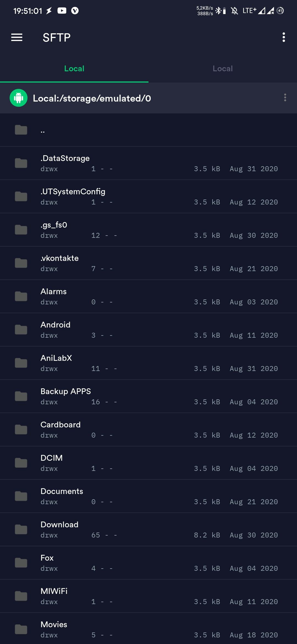Open the MIWiFi folder
Image resolution: width=297 pixels, height=644 pixels.
tap(148, 596)
